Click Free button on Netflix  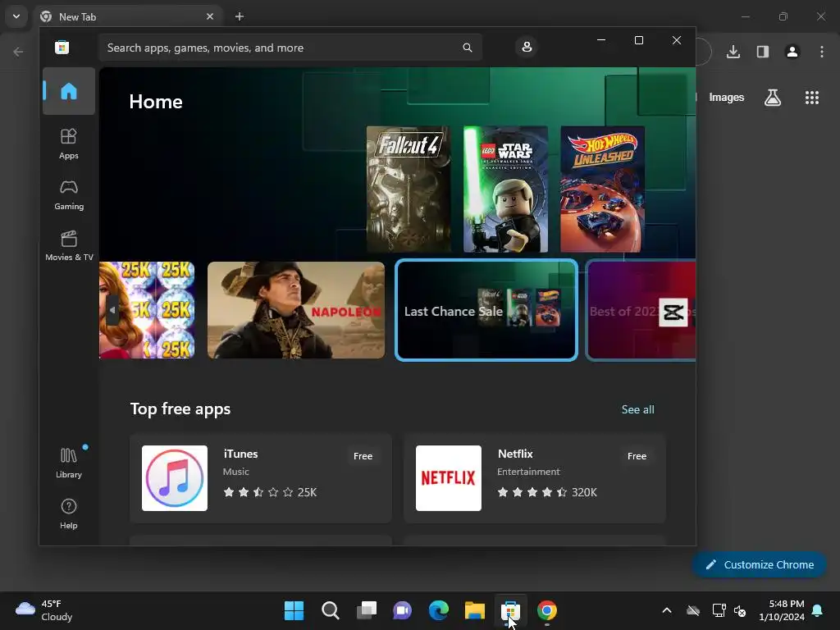pos(637,456)
